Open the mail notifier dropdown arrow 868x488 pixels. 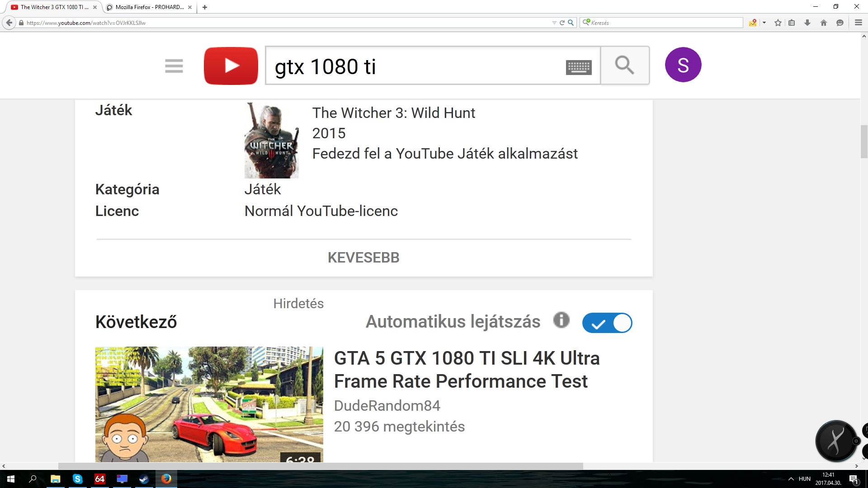764,23
